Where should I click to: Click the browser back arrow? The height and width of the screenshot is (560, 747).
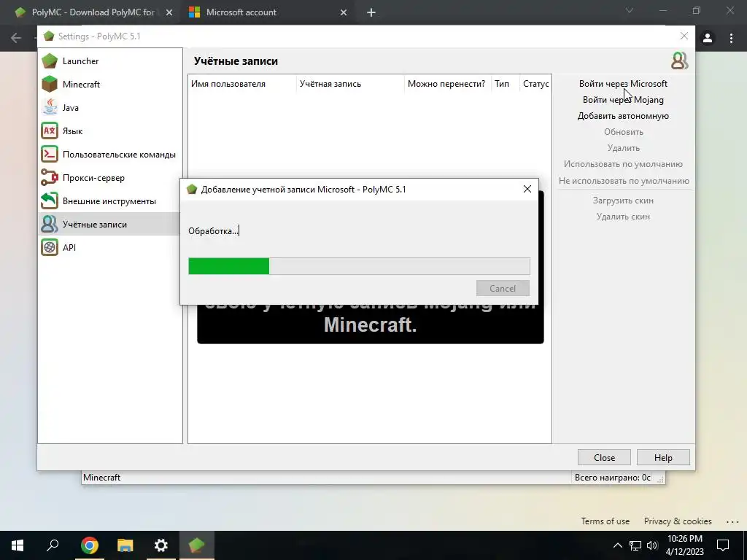pos(16,38)
